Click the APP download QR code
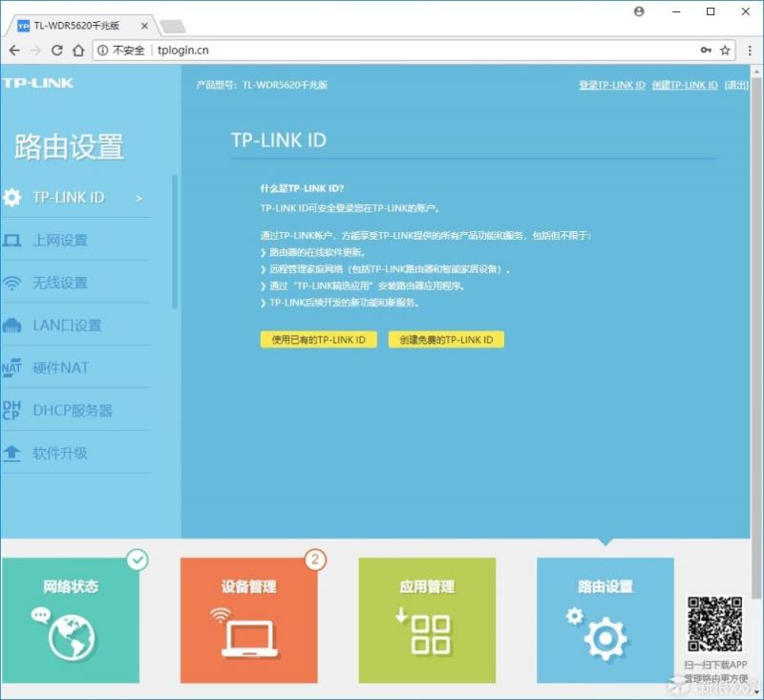Image resolution: width=764 pixels, height=700 pixels. coord(714,624)
